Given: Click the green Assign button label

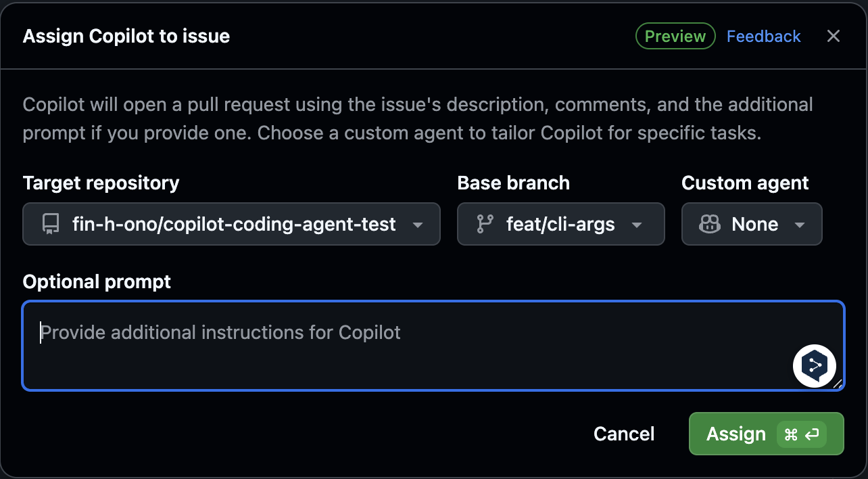Looking at the screenshot, I should coord(736,434).
